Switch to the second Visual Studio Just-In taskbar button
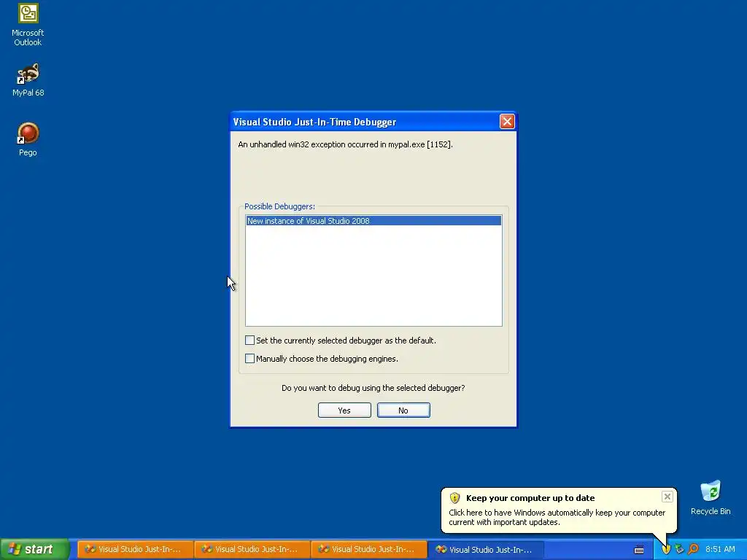Viewport: 747px width, 560px height. (252, 550)
